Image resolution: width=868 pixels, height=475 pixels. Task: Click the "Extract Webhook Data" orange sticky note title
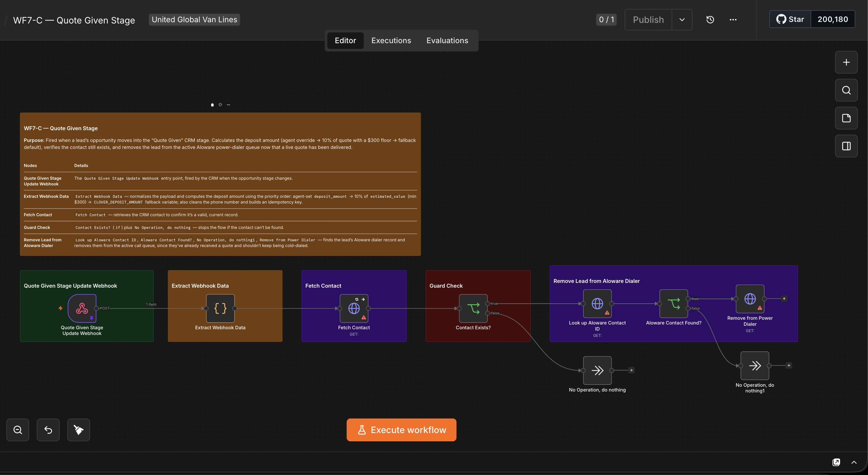200,286
